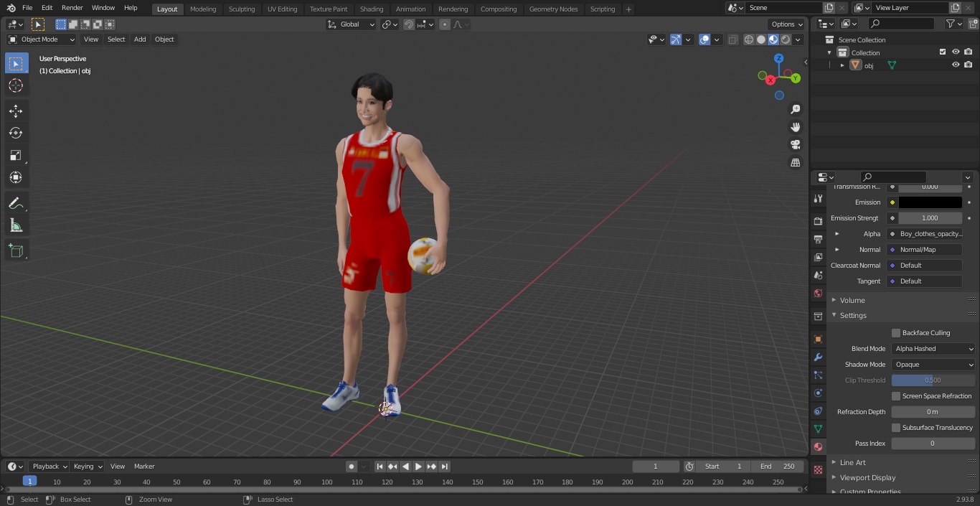Image resolution: width=980 pixels, height=506 pixels.
Task: Expand the obj item in outliner
Action: click(x=842, y=65)
